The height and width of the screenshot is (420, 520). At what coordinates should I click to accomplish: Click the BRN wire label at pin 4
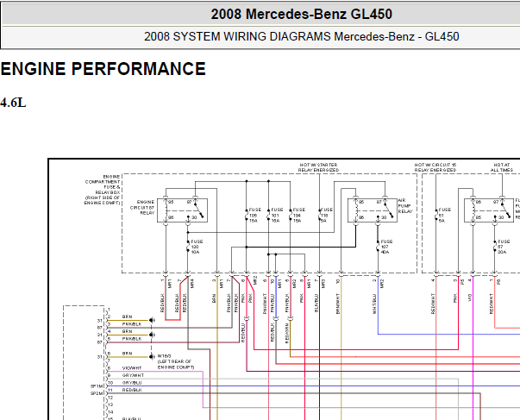(x=127, y=331)
